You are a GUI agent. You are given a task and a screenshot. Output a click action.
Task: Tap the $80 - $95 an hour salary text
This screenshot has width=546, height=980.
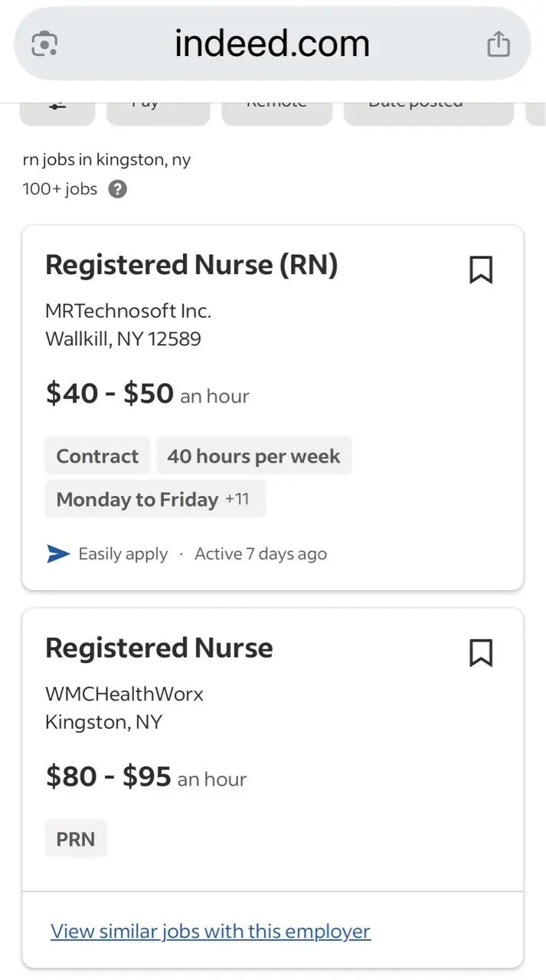(146, 777)
